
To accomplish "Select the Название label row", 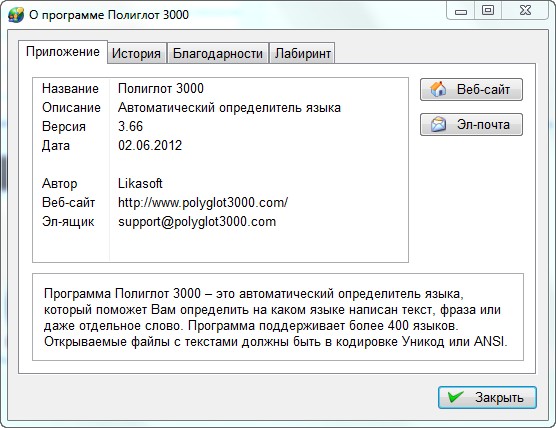I will [x=70, y=88].
